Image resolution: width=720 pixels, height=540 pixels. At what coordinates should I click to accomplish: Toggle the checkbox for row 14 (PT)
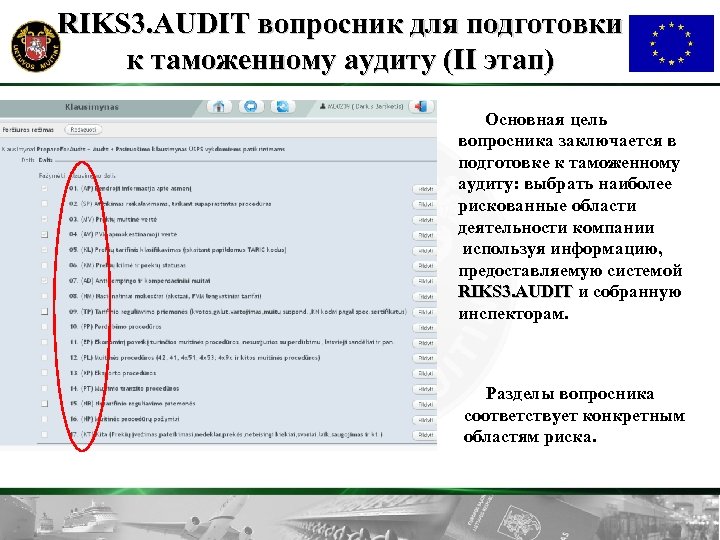point(45,388)
